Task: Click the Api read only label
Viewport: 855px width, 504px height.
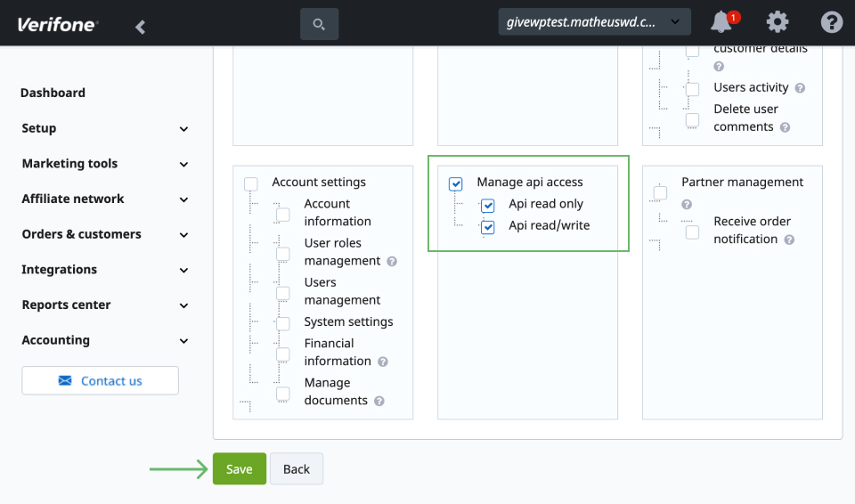Action: pos(546,204)
